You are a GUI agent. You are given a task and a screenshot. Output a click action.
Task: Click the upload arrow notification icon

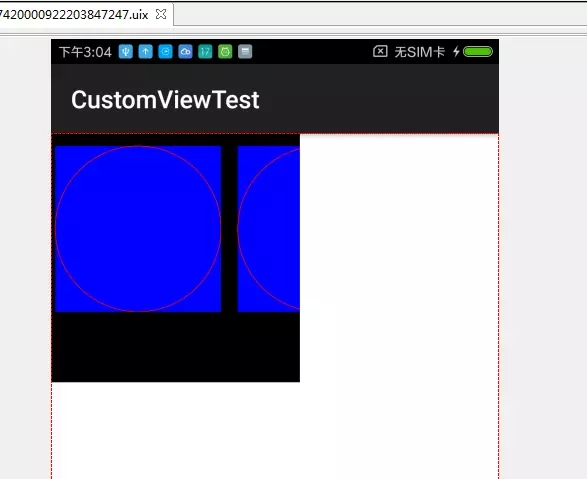pyautogui.click(x=146, y=52)
